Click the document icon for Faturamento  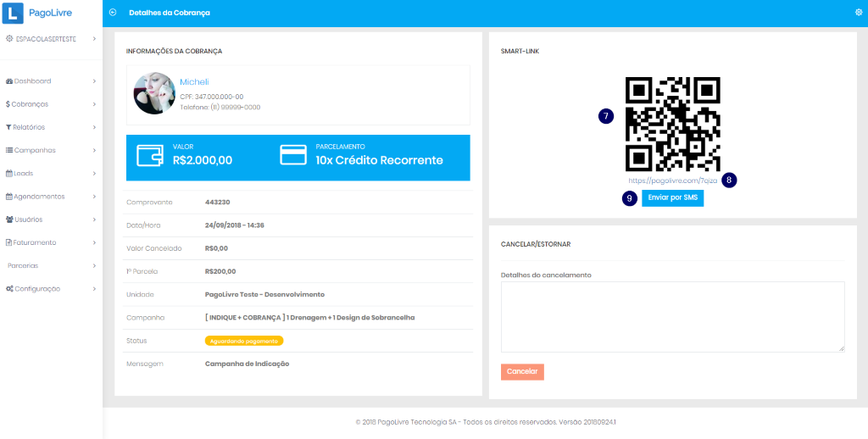pyautogui.click(x=8, y=242)
